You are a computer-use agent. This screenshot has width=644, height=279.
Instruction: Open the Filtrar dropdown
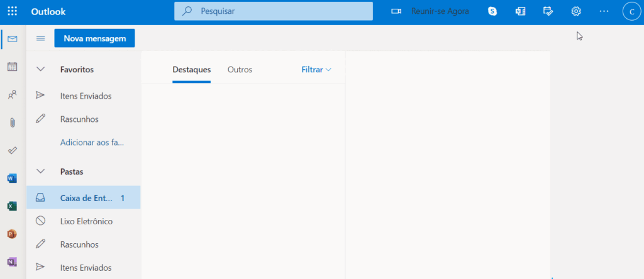(316, 70)
